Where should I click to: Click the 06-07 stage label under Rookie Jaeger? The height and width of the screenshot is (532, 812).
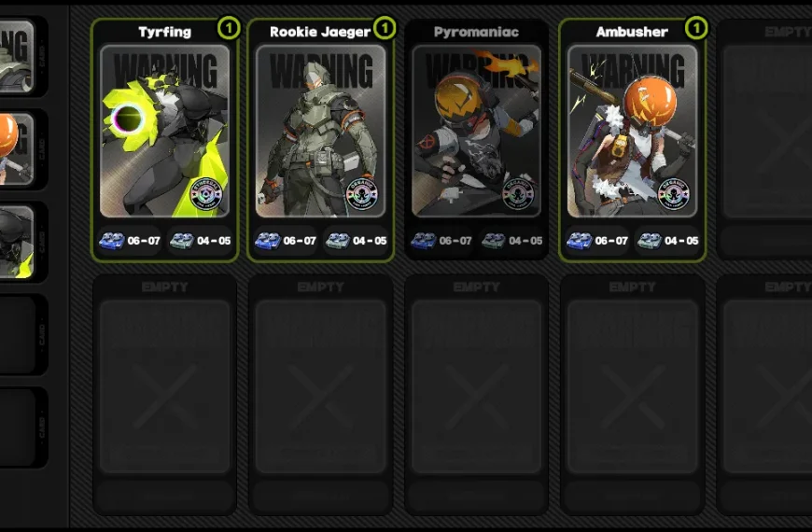pos(300,241)
